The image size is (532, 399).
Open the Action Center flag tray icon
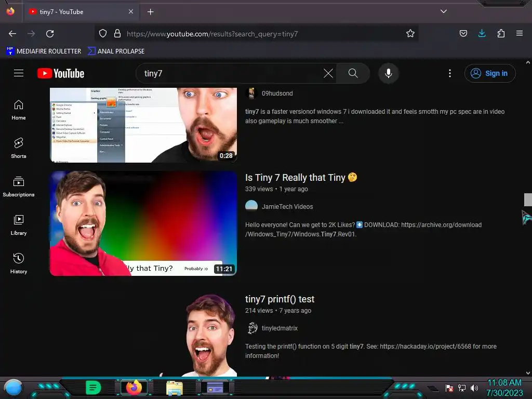click(449, 388)
